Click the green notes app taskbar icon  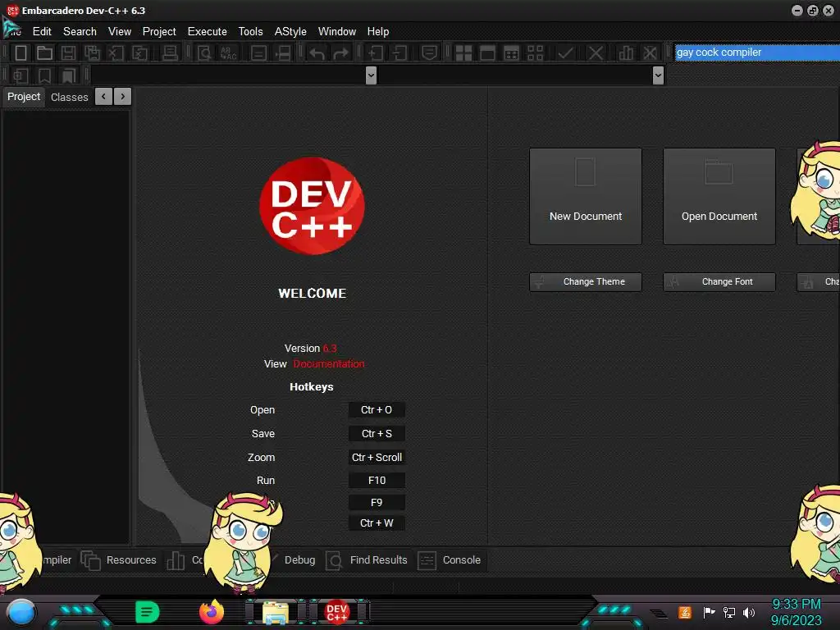pyautogui.click(x=148, y=612)
